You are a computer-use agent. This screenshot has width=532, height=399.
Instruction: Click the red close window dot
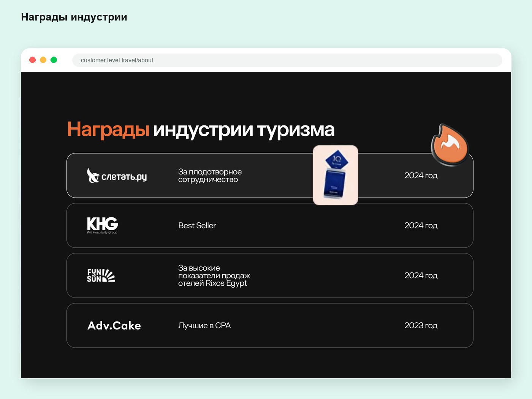33,60
